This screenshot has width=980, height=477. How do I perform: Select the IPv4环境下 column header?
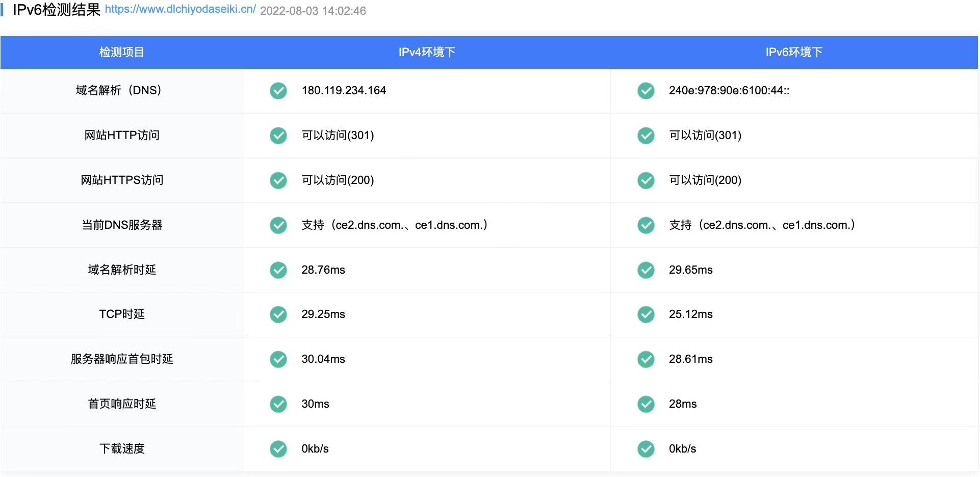coord(427,52)
